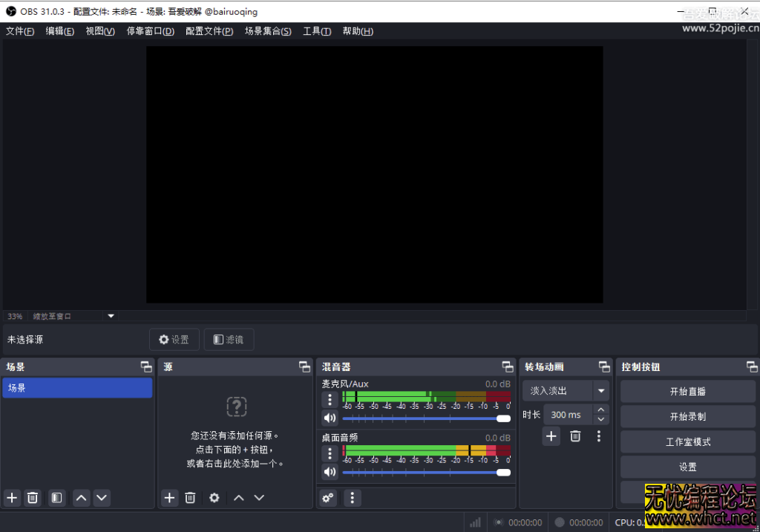
Task: Open 麦克风/Aux options menu icon
Action: pos(330,399)
